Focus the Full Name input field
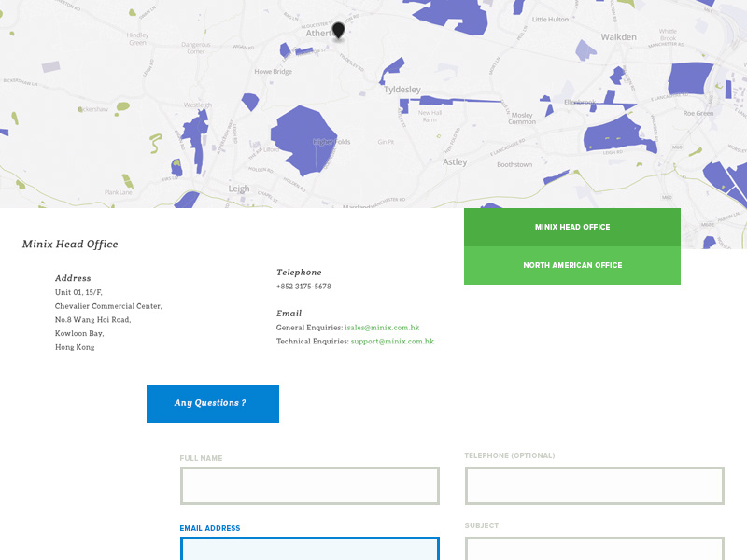The image size is (747, 560). click(x=310, y=485)
